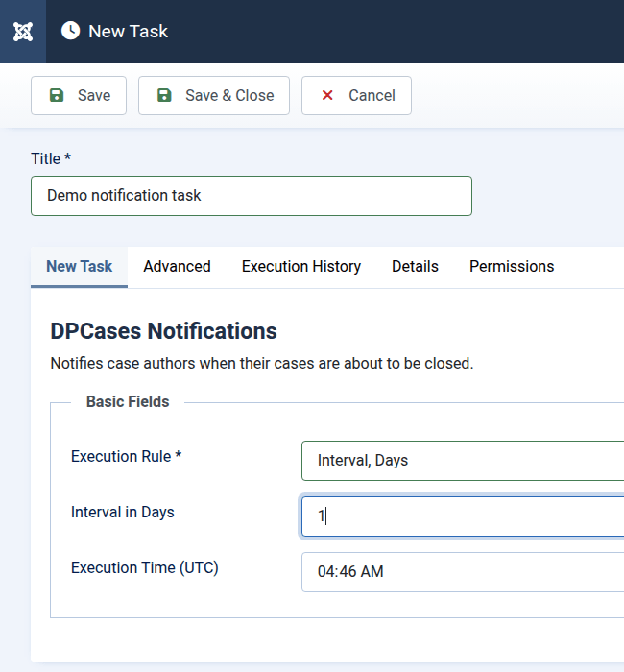Screen dimensions: 624x672
Task: Click the Execution Rule label
Action: coord(127,457)
